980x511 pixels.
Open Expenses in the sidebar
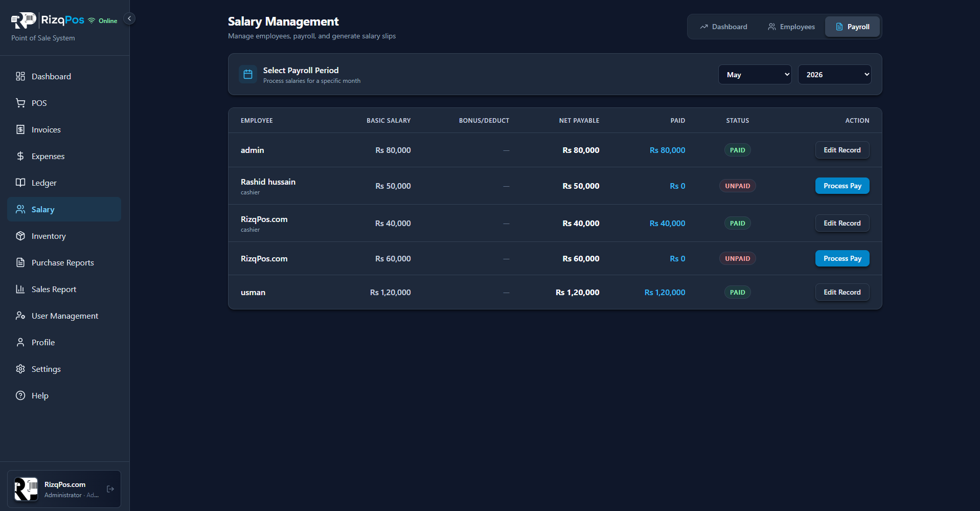(64, 156)
